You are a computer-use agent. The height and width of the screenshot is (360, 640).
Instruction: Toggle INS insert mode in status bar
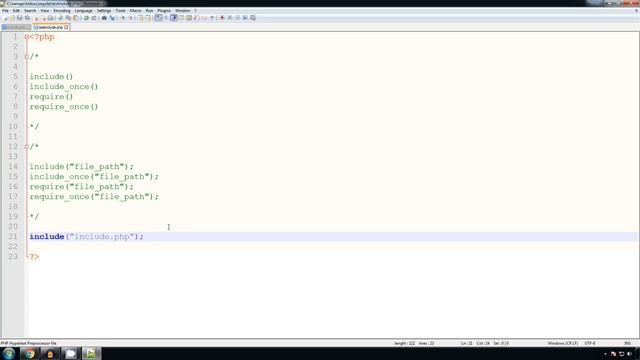627,343
